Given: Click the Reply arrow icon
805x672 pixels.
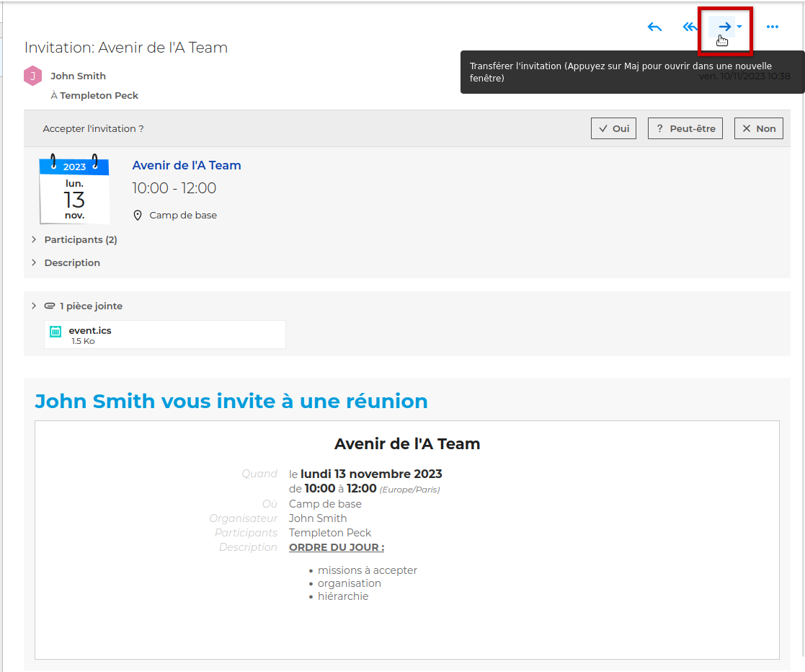Looking at the screenshot, I should [x=654, y=27].
